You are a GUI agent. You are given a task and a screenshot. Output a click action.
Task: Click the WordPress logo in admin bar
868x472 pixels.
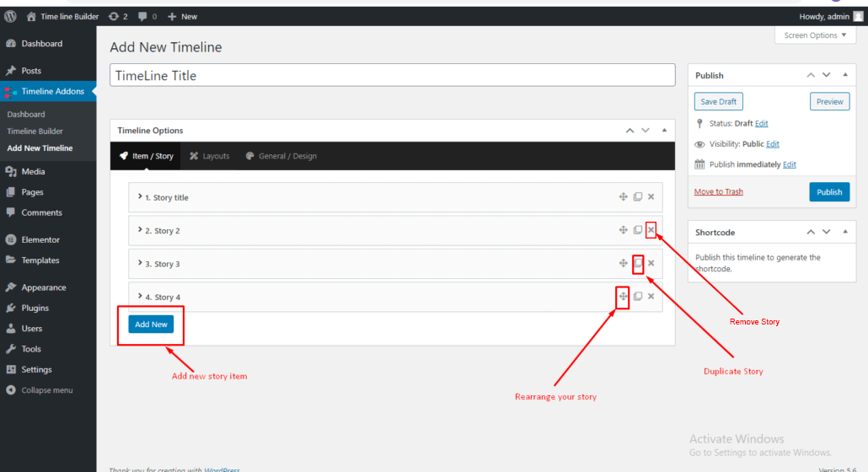point(10,16)
